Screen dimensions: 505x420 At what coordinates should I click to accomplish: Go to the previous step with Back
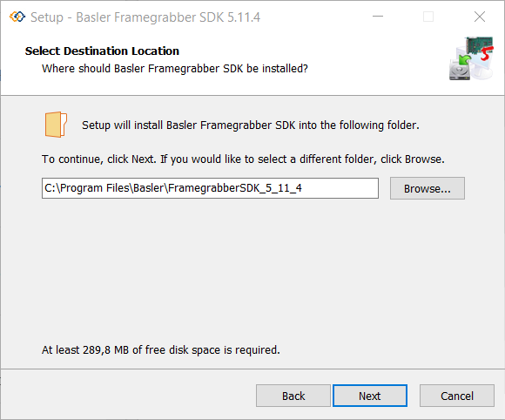pyautogui.click(x=293, y=396)
